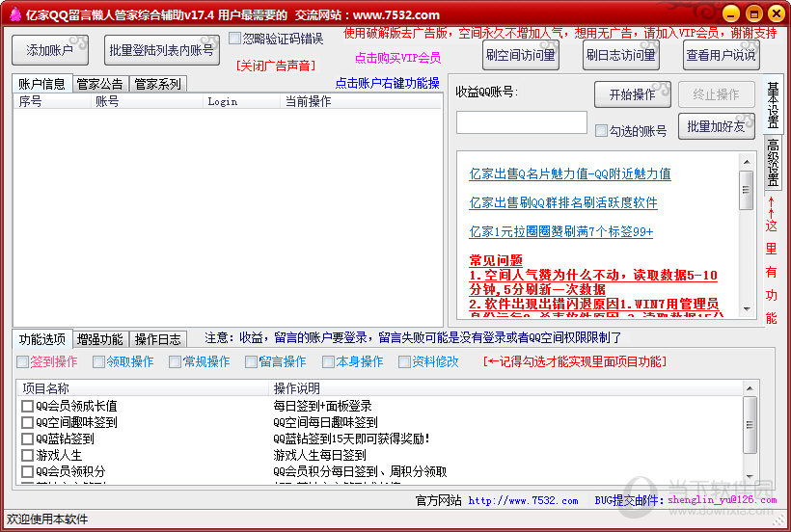The image size is (791, 532).
Task: Switch to 操作日志 tab
Action: (158, 339)
